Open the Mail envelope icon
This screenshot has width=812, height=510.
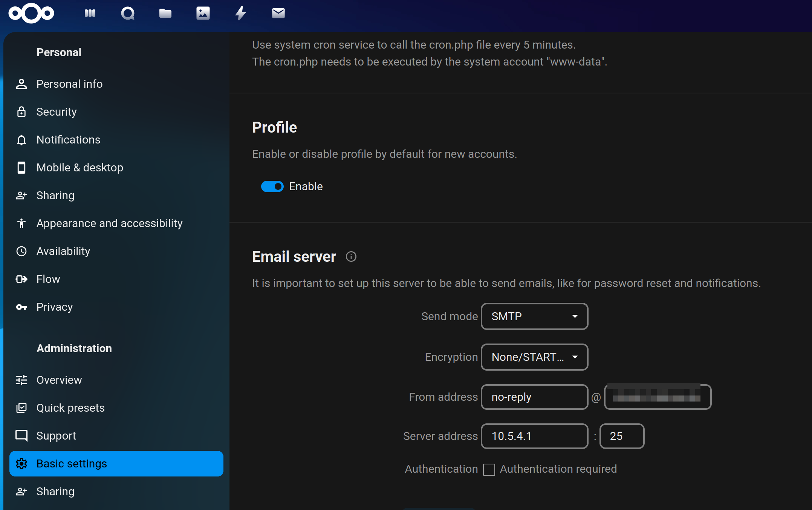pos(278,14)
